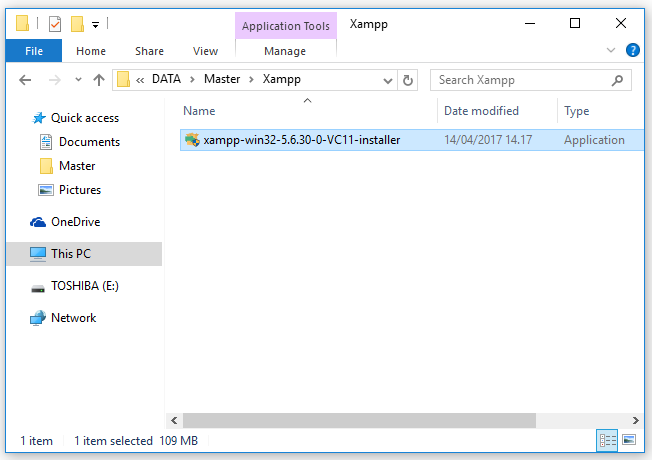652x460 pixels.
Task: Select This PC in navigation pane
Action: [x=84, y=254]
